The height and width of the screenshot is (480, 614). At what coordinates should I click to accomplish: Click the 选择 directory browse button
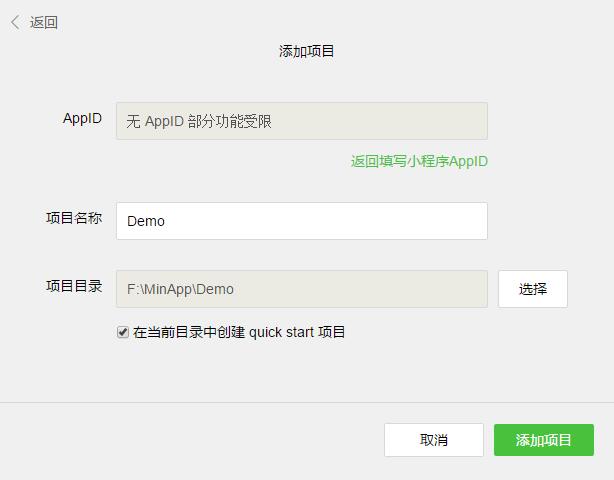(533, 289)
